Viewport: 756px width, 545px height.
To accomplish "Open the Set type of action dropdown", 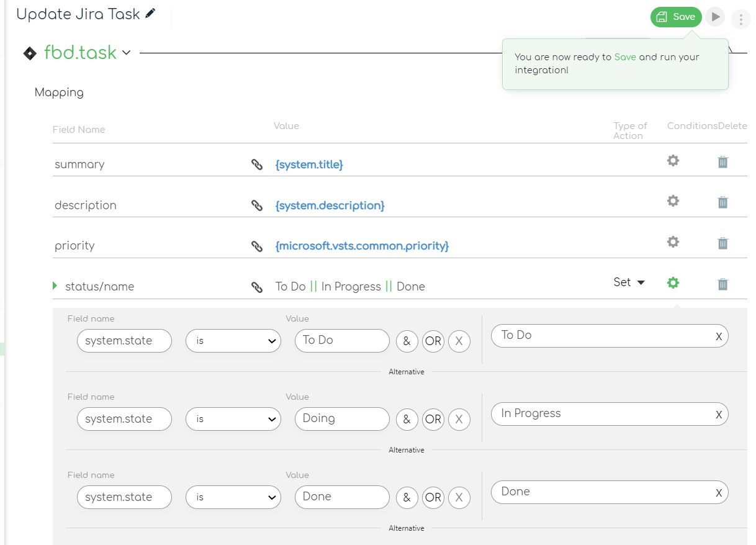I will pyautogui.click(x=629, y=282).
